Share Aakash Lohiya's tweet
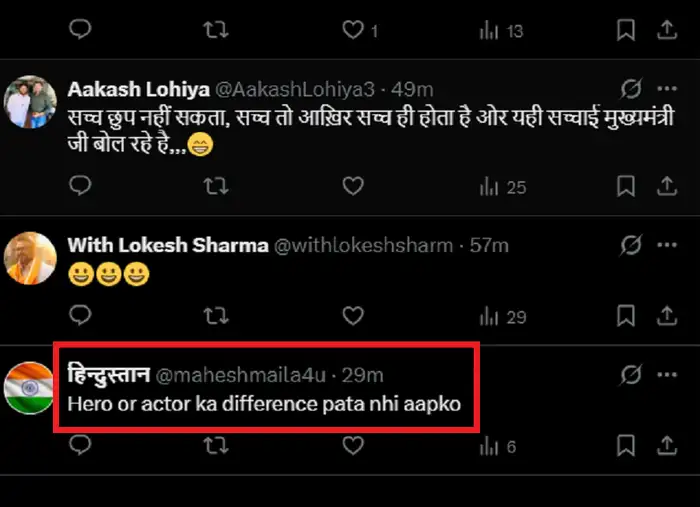 667,186
